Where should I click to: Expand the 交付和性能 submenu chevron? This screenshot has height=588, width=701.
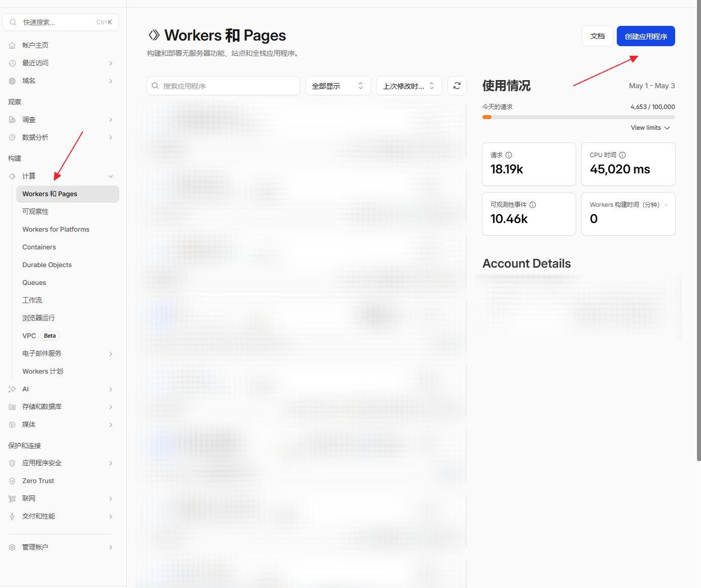[111, 517]
